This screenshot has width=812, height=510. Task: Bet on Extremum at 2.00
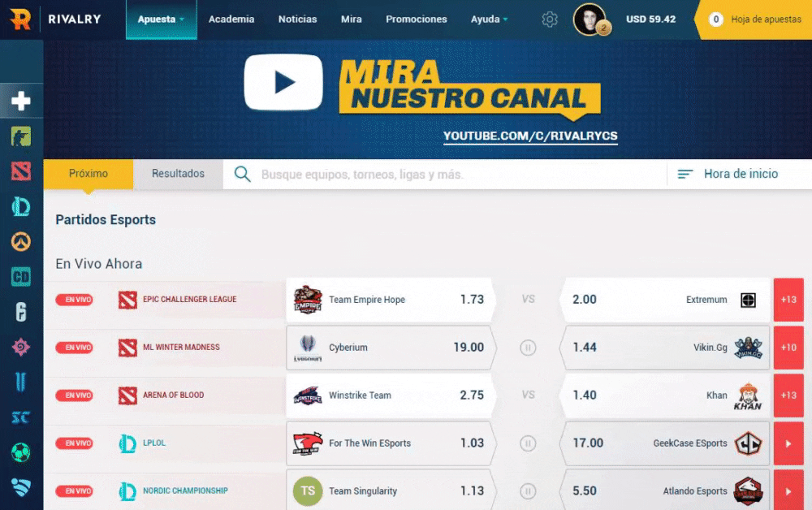665,300
